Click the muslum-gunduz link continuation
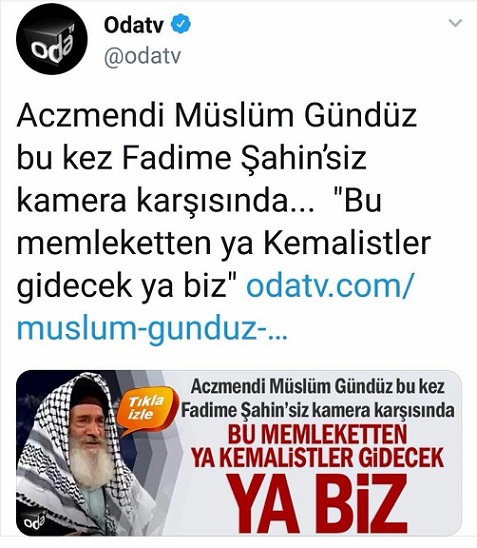Screen dimensions: 477x548 coord(152,329)
